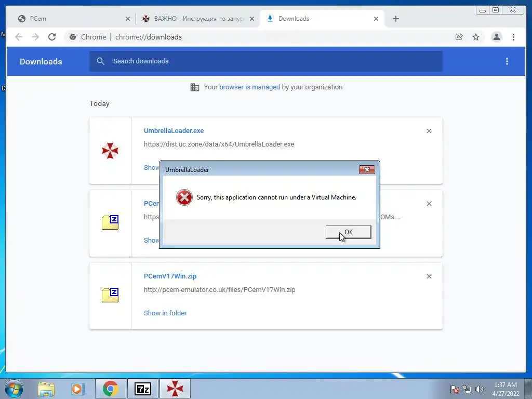Open the PCemV17Win.zip file link
Image resolution: width=532 pixels, height=399 pixels.
[x=170, y=276]
